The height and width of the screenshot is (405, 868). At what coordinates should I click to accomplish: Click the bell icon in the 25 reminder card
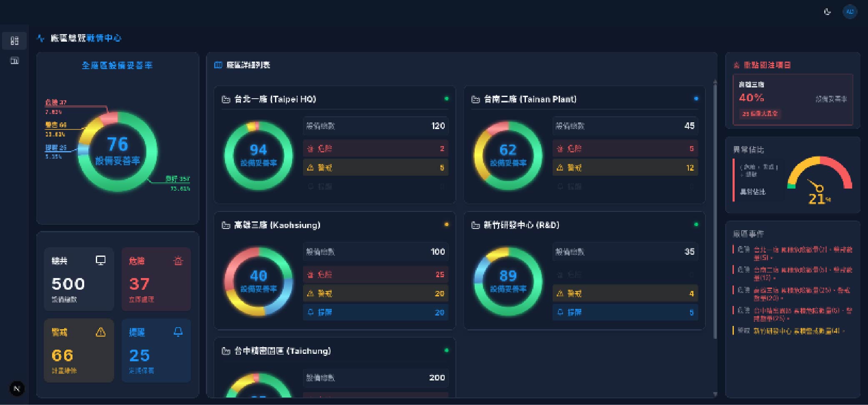178,332
